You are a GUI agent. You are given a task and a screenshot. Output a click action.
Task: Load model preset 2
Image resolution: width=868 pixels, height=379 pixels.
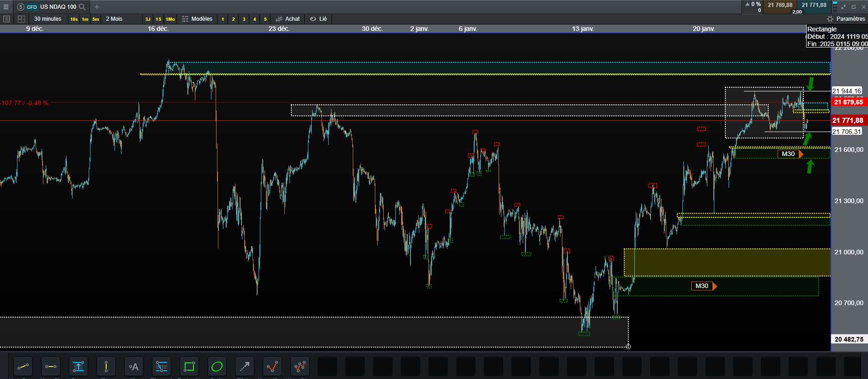coord(234,19)
